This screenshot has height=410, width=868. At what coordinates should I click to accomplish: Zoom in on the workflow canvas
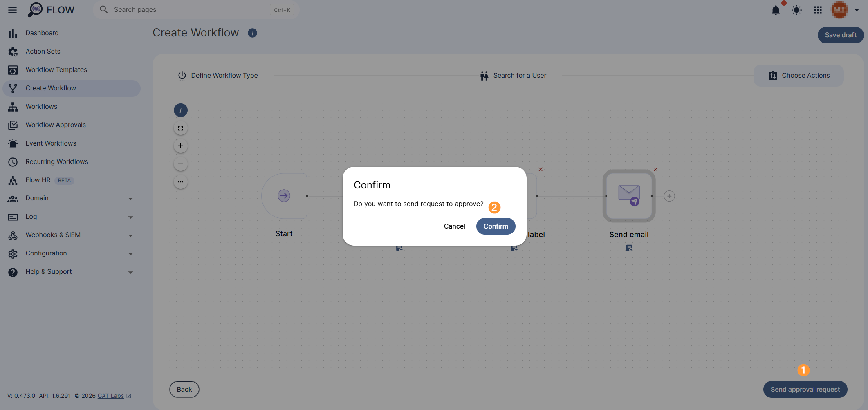pos(181,146)
